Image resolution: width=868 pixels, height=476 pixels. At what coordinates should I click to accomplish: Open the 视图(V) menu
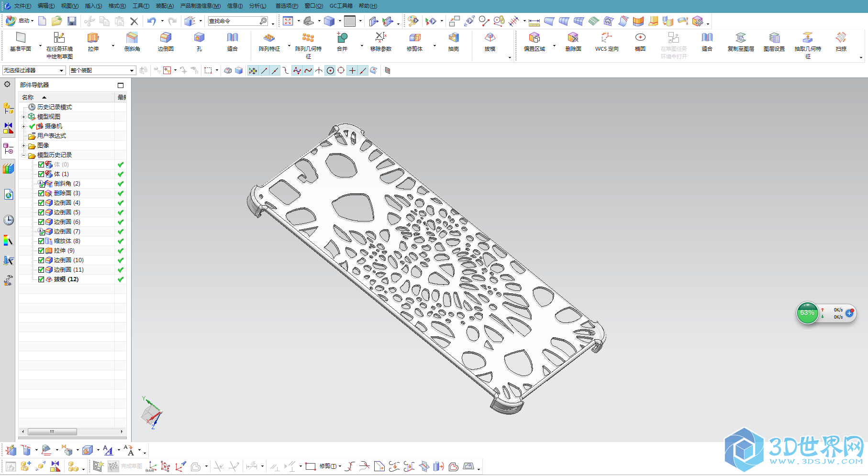coord(69,6)
